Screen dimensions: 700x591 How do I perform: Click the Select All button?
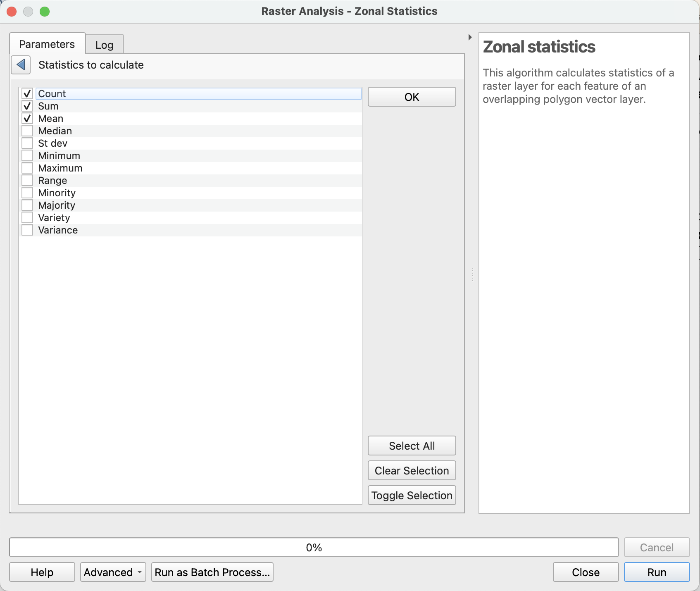pyautogui.click(x=412, y=446)
